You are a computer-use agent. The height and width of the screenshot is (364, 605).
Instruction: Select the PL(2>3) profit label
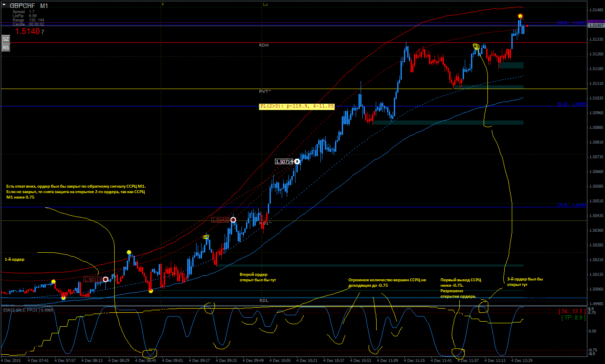(x=297, y=106)
